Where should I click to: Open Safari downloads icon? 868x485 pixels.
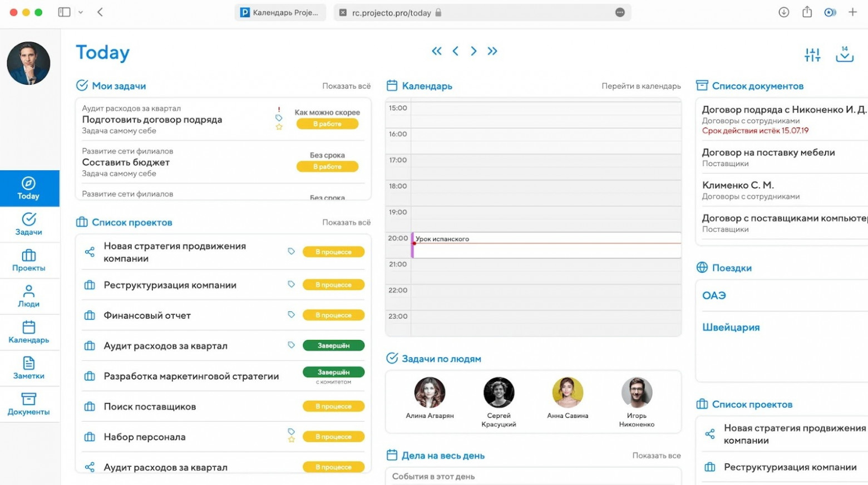(783, 12)
